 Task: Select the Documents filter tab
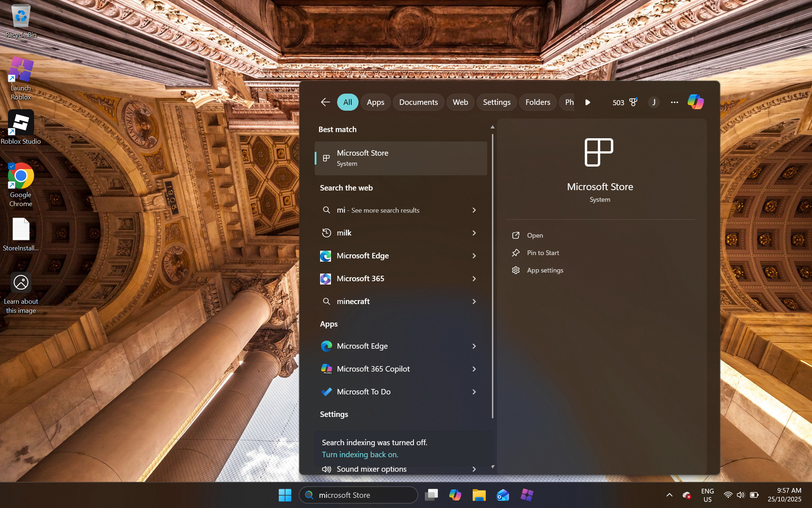pyautogui.click(x=418, y=102)
